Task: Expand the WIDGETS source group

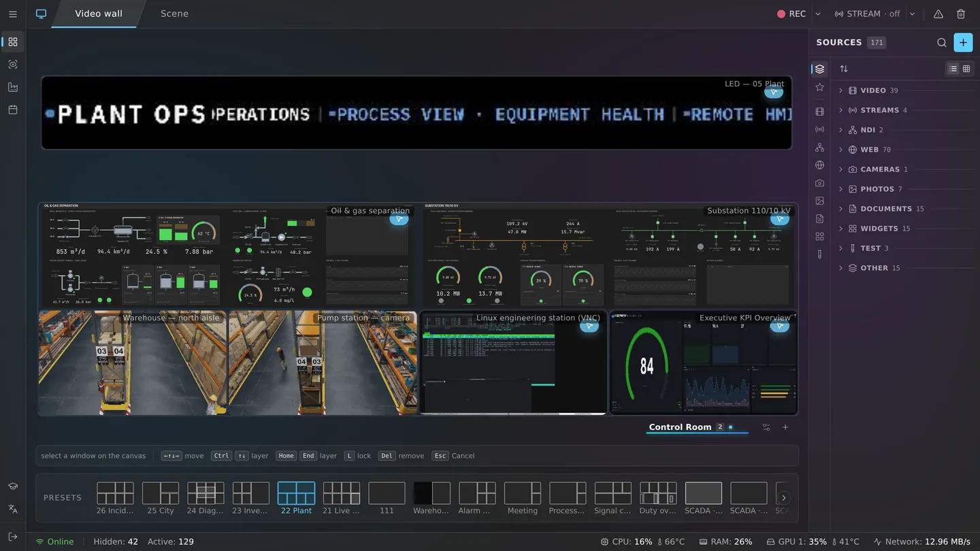Action: pyautogui.click(x=905, y=229)
